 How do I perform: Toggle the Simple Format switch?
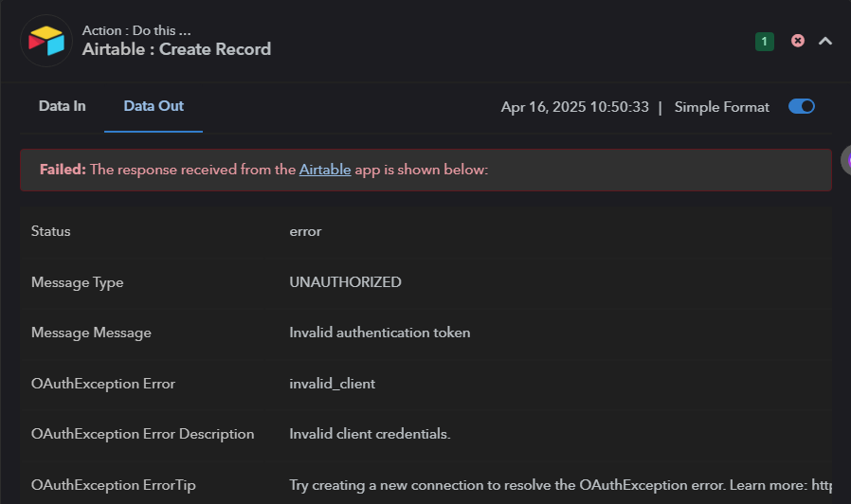click(801, 106)
